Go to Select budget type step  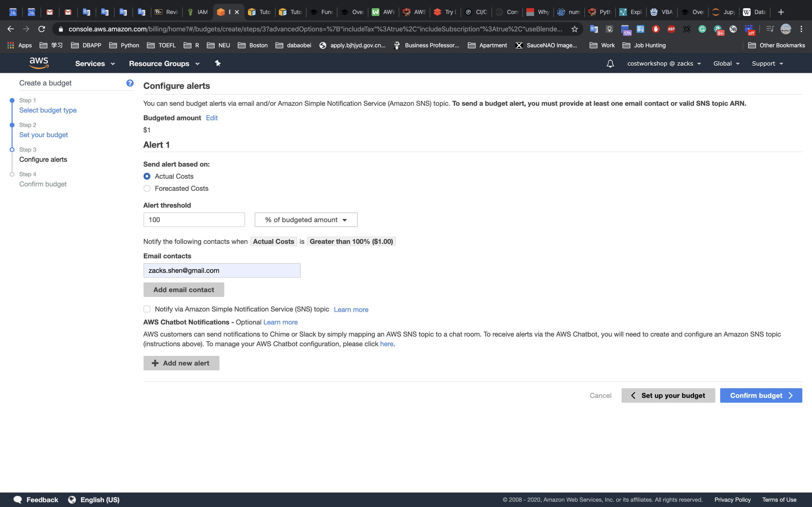(x=48, y=110)
